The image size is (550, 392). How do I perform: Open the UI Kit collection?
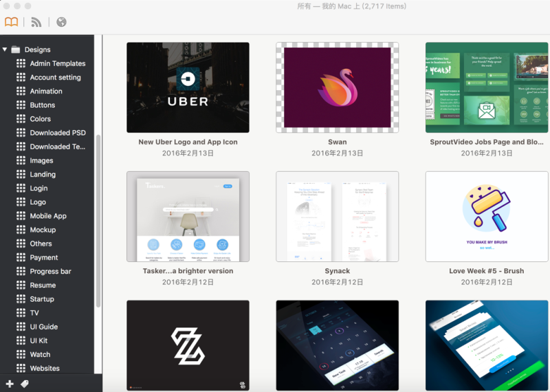point(38,340)
